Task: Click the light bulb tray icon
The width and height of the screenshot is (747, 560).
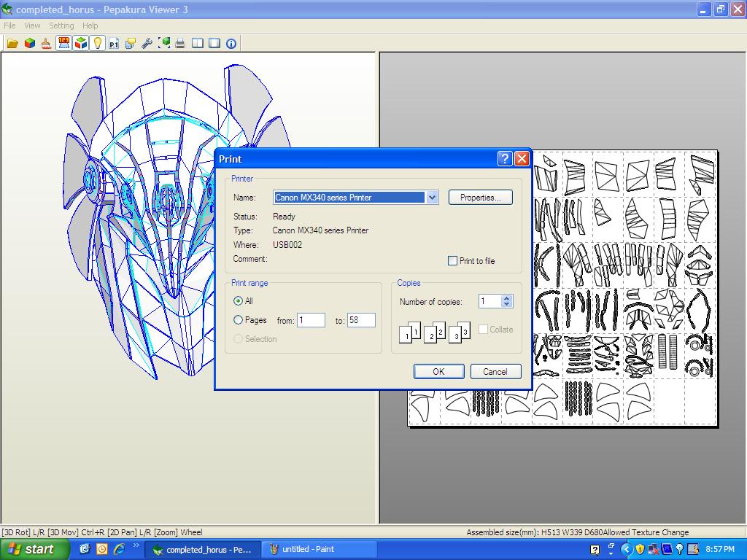Action: [x=679, y=550]
